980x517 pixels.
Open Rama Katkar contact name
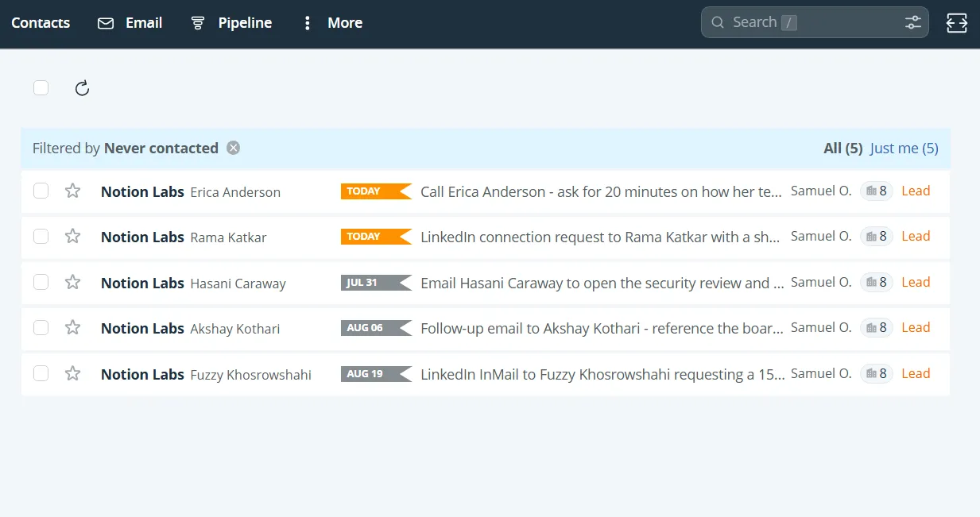point(229,237)
